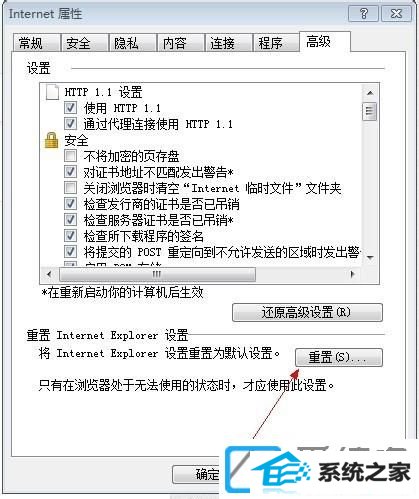Select the 安全 category in settings tree

(x=76, y=140)
